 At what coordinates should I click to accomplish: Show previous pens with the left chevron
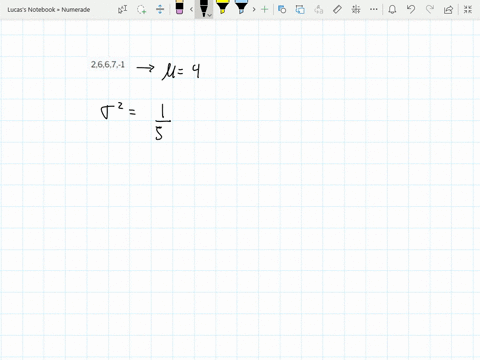coord(191,9)
